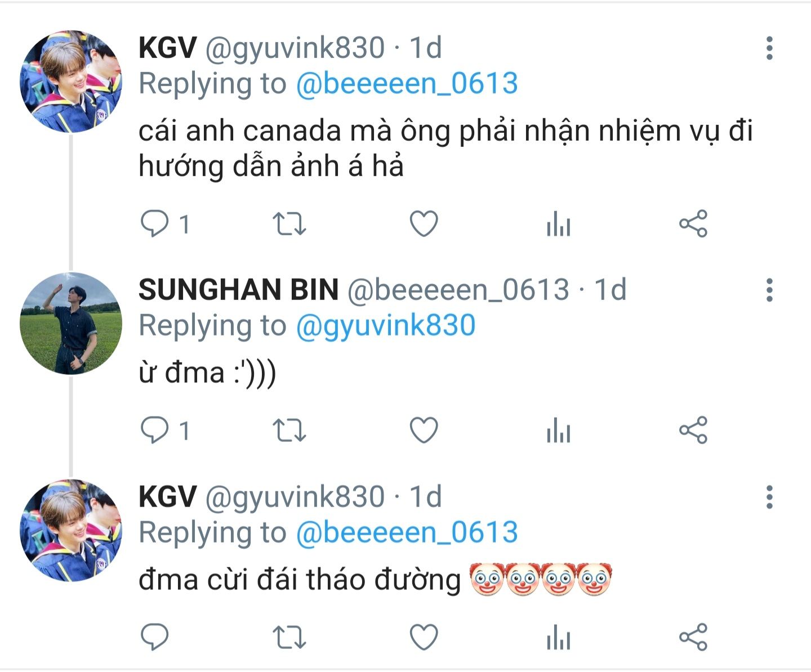Open SUNGHAN BIN's profile picture
Viewport: 811px width, 672px height.
pos(71,323)
